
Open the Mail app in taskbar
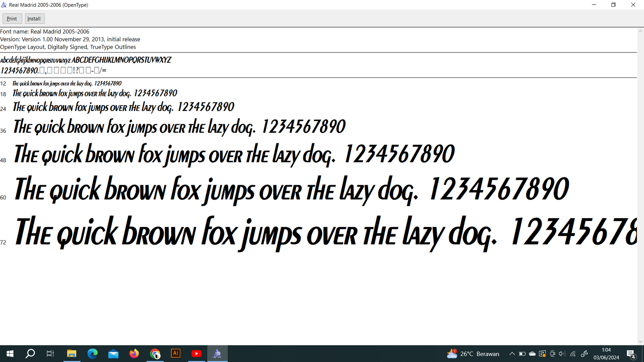[113, 354]
